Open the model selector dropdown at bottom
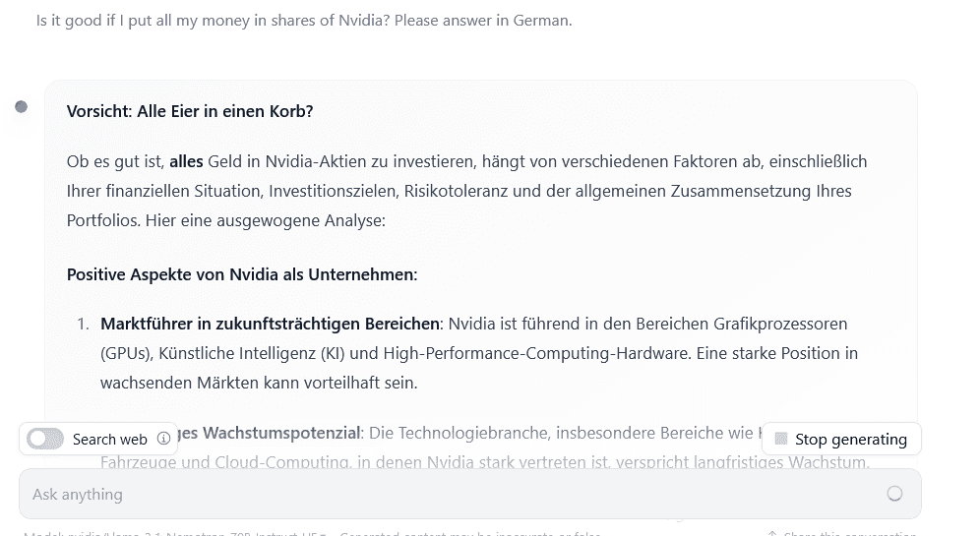Image resolution: width=980 pixels, height=536 pixels. pos(175,533)
